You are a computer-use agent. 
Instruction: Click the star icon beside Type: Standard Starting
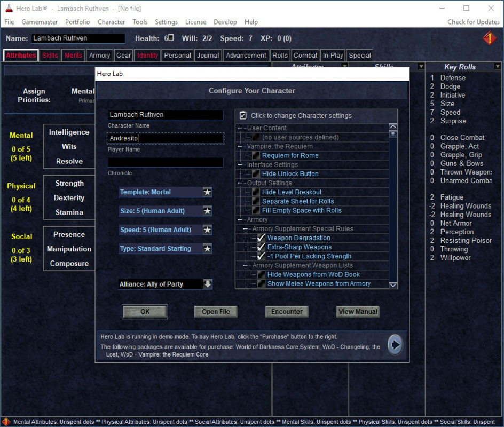207,249
